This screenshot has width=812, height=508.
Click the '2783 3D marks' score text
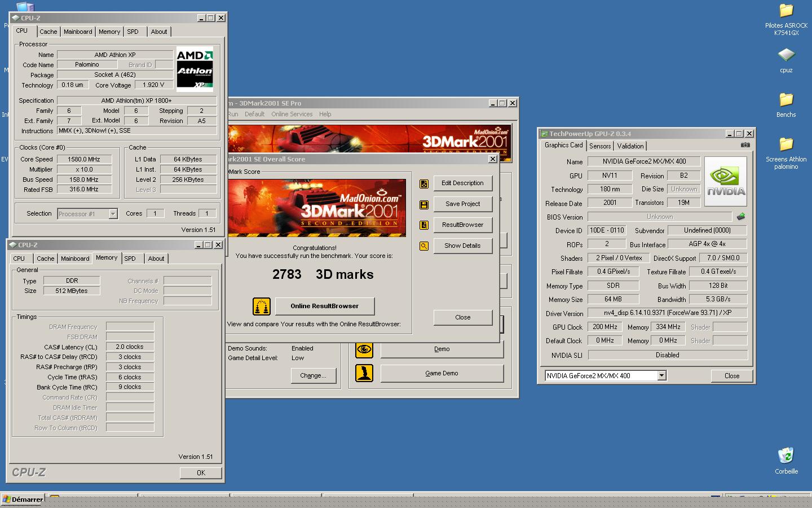[x=323, y=275]
